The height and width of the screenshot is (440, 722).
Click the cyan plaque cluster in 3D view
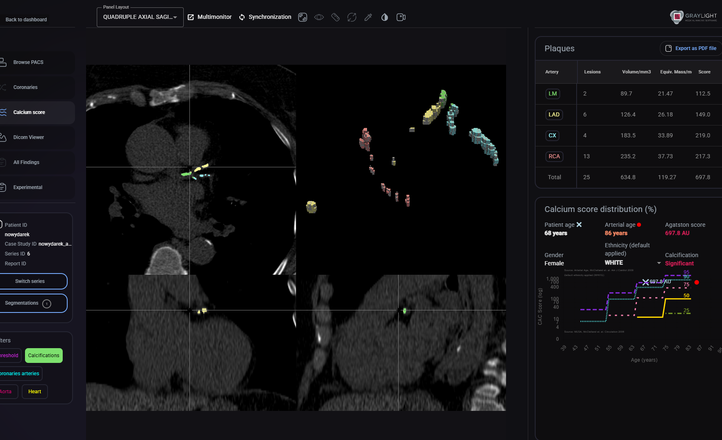click(484, 146)
